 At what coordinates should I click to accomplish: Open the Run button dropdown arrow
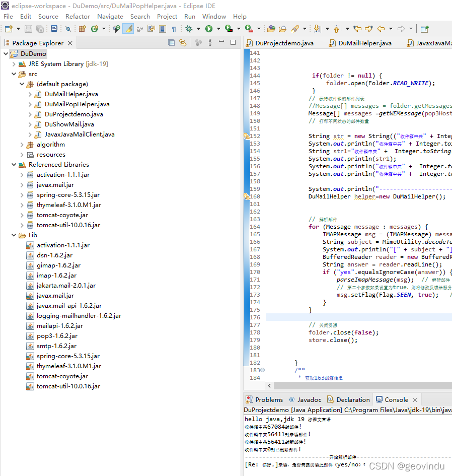tap(217, 29)
